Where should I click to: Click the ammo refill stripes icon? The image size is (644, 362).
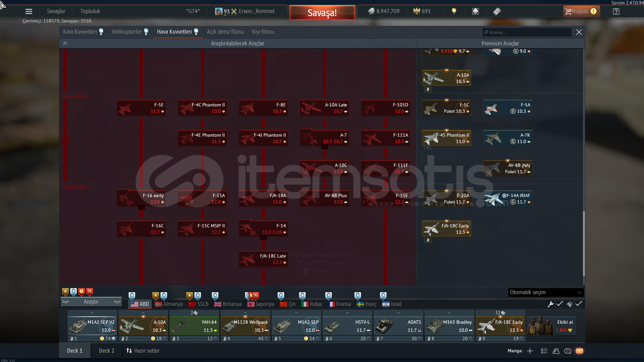point(569,304)
